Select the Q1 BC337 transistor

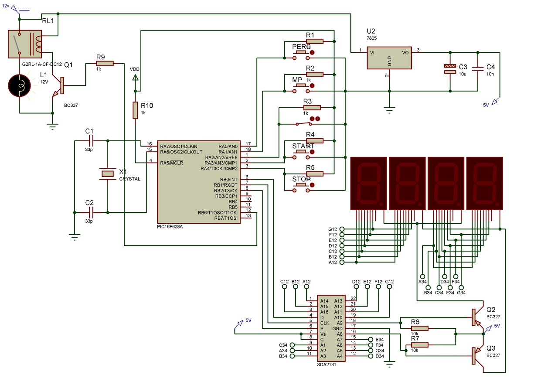coord(58,85)
